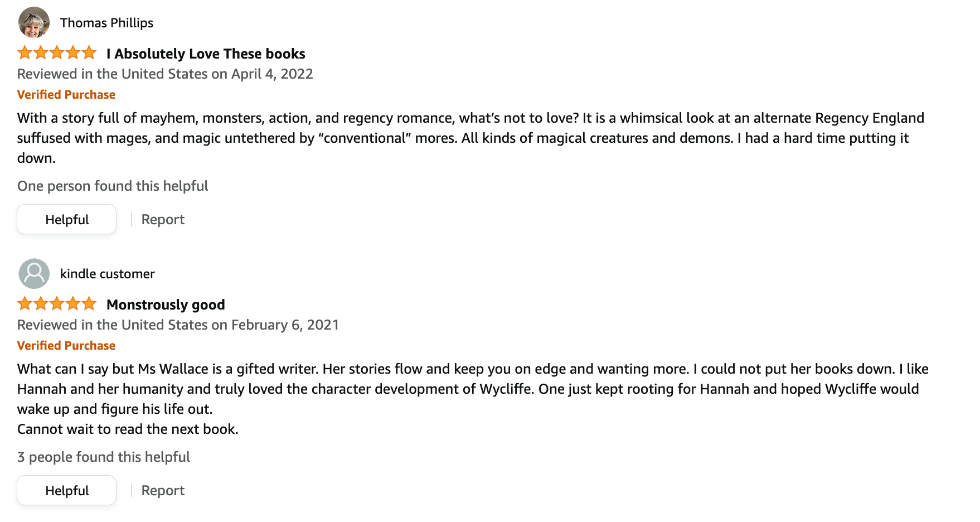Open the Monstrously good review title

click(166, 304)
